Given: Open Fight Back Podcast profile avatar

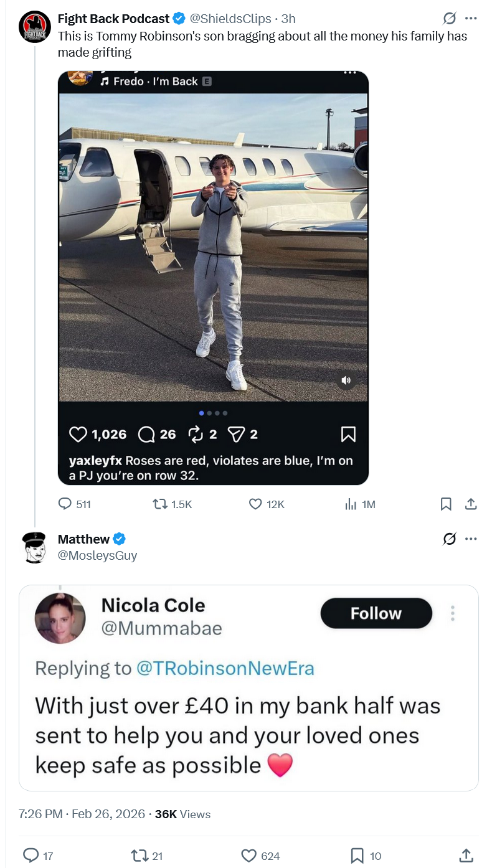Looking at the screenshot, I should (35, 27).
